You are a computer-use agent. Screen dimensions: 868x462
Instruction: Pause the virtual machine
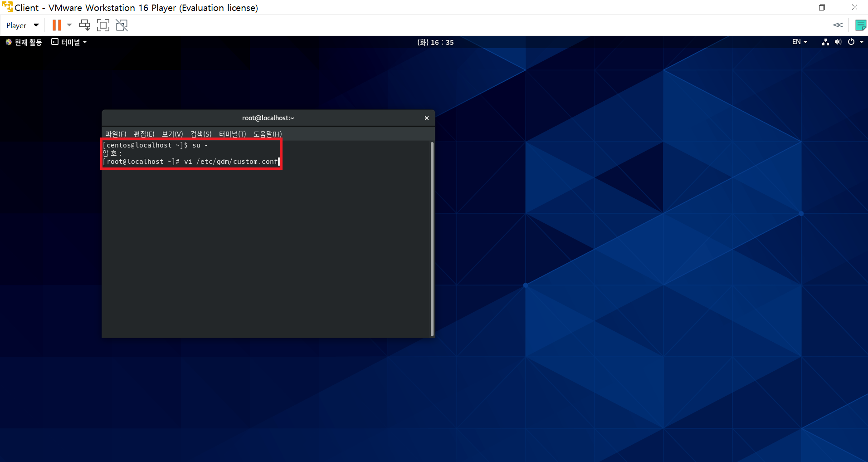pos(57,25)
